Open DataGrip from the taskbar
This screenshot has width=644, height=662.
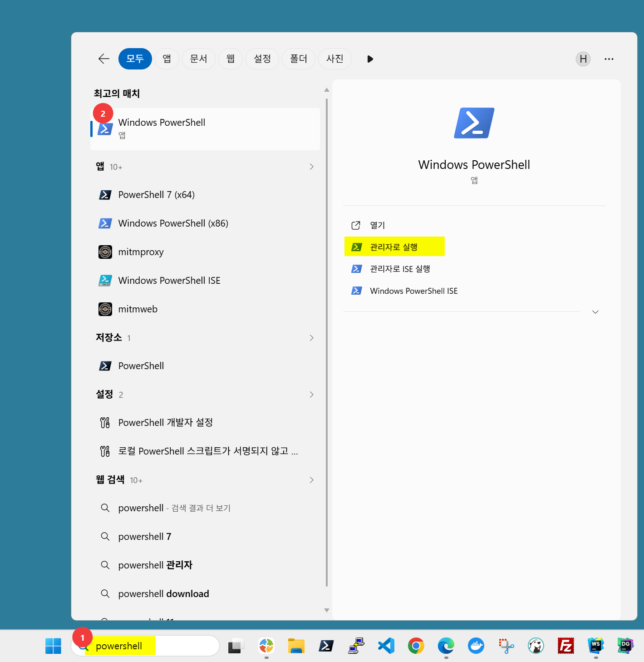625,646
